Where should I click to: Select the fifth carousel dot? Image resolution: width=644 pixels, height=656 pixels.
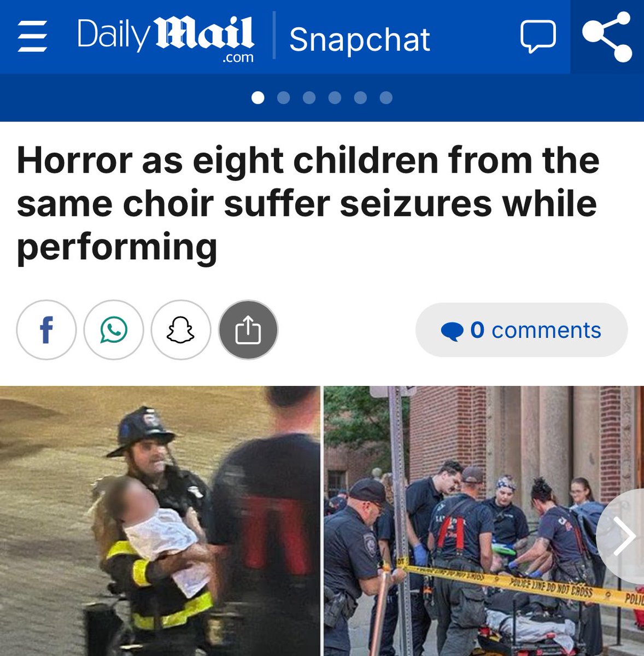point(360,98)
